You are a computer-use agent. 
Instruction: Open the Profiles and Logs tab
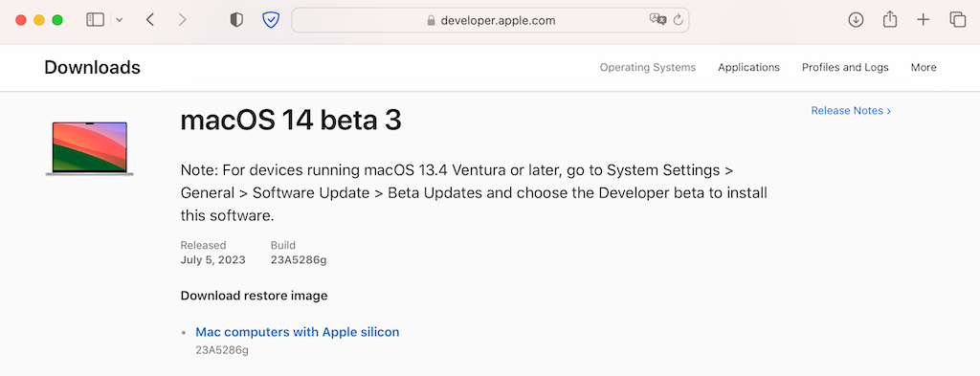tap(845, 68)
